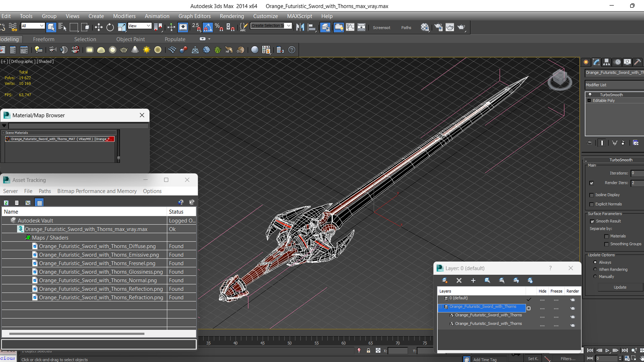The width and height of the screenshot is (644, 362).
Task: Open Create Selection Set dropdown
Action: tap(288, 25)
